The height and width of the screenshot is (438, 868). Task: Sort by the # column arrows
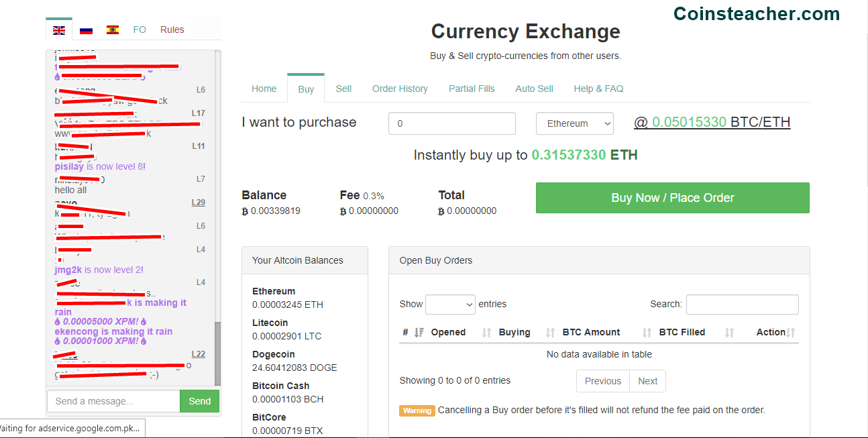click(419, 332)
